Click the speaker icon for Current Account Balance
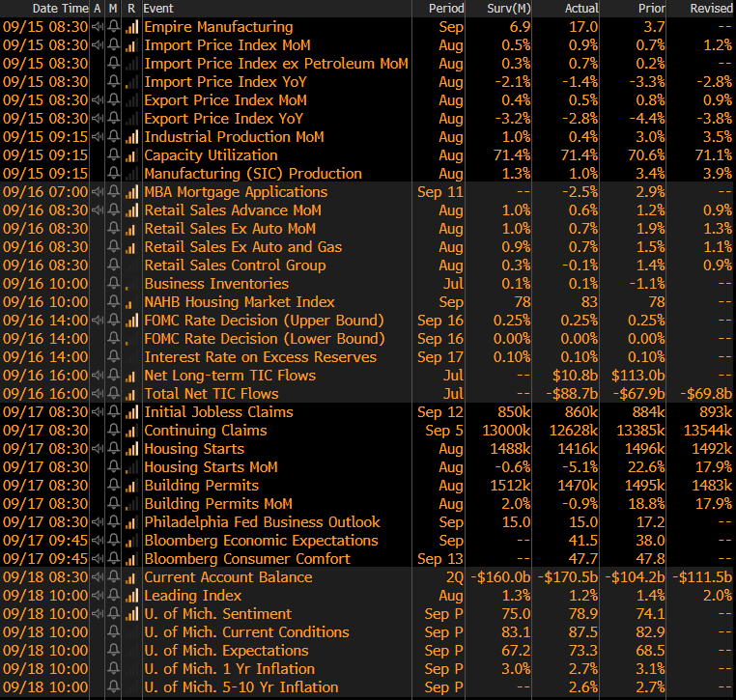Image resolution: width=736 pixels, height=700 pixels. [98, 577]
